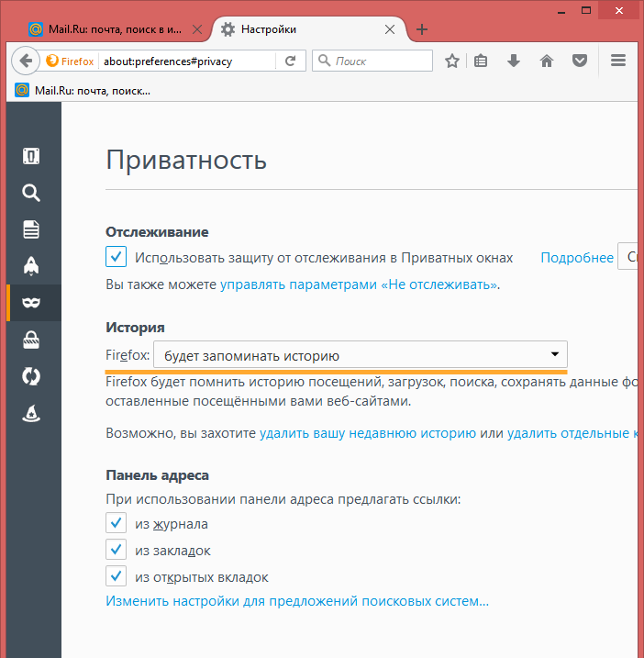Toggle the 'из журнала' checkbox
This screenshot has height=658, width=644.
117,523
